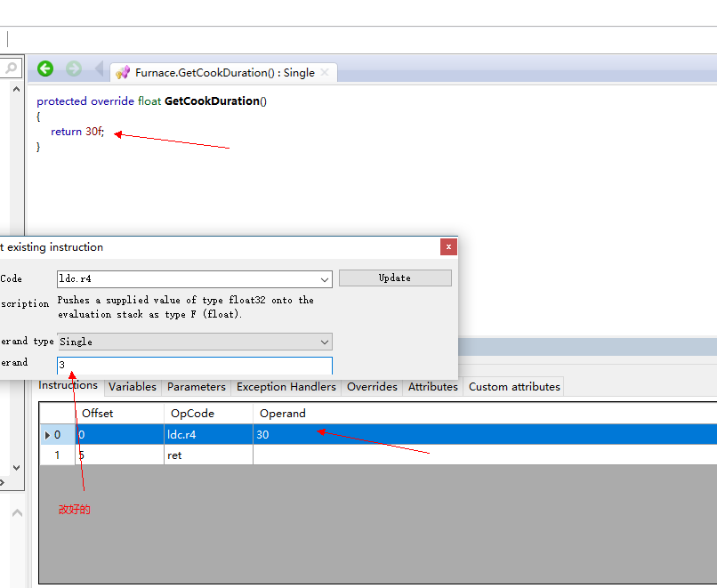
Task: Close the edit existing instruction dialog
Action: point(448,246)
